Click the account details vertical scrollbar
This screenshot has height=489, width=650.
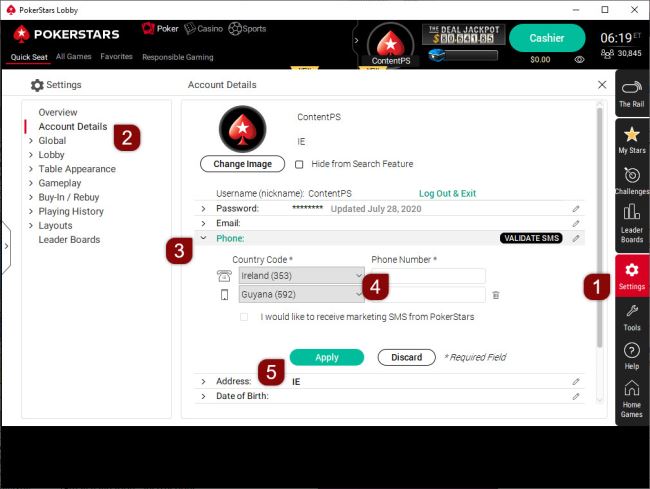pos(599,228)
